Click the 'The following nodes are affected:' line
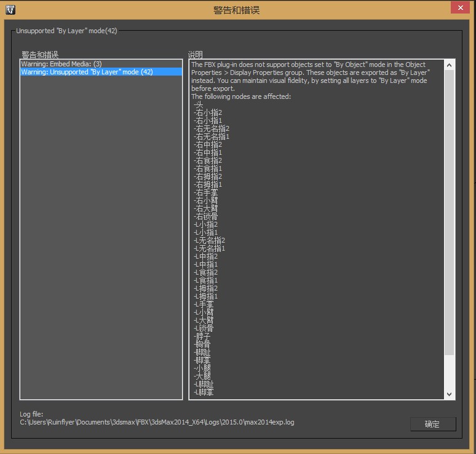This screenshot has height=454, width=476. (x=241, y=96)
